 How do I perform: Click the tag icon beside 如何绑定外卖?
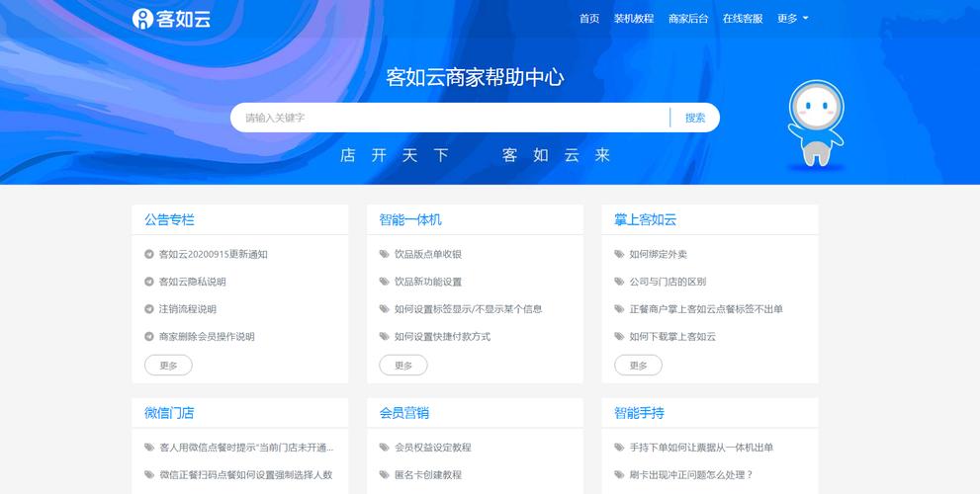click(x=619, y=254)
